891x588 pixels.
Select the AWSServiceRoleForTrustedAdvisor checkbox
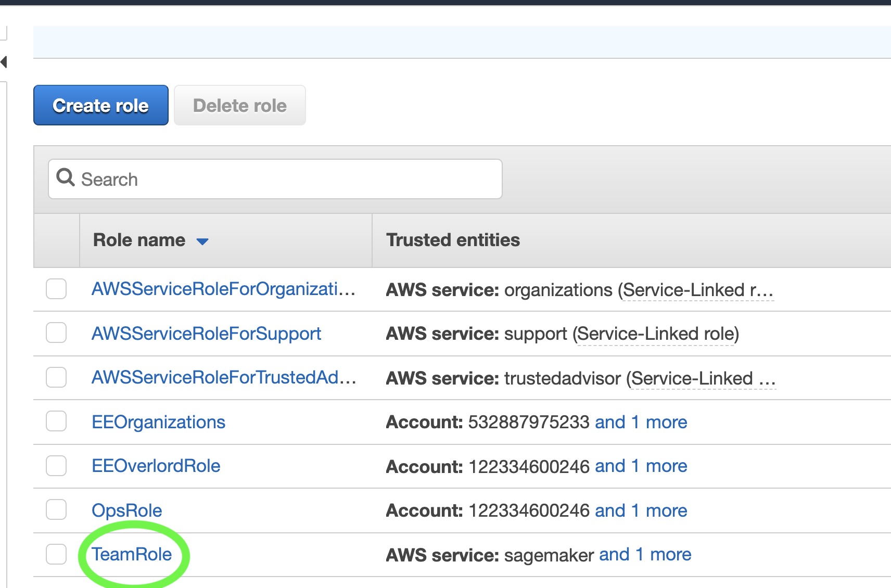[x=56, y=377]
